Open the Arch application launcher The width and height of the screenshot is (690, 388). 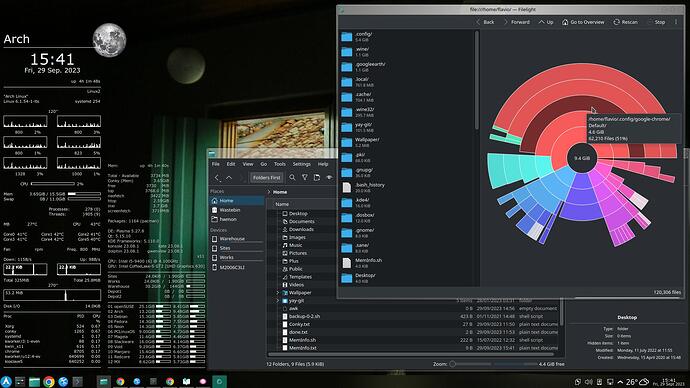(x=6, y=381)
